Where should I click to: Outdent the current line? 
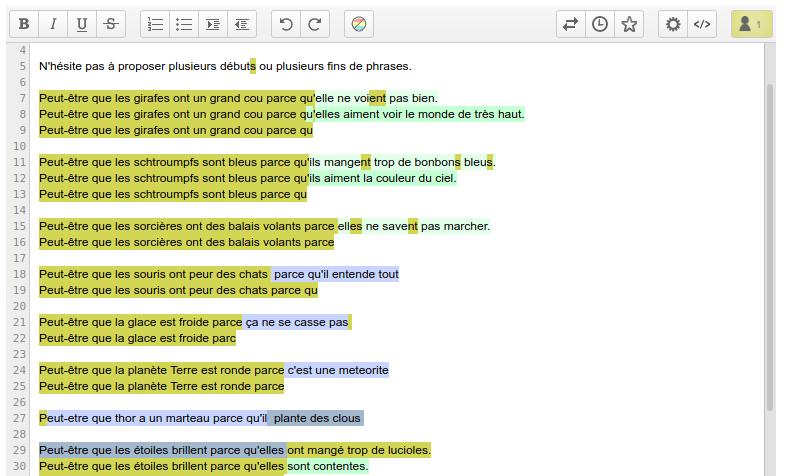pos(242,24)
